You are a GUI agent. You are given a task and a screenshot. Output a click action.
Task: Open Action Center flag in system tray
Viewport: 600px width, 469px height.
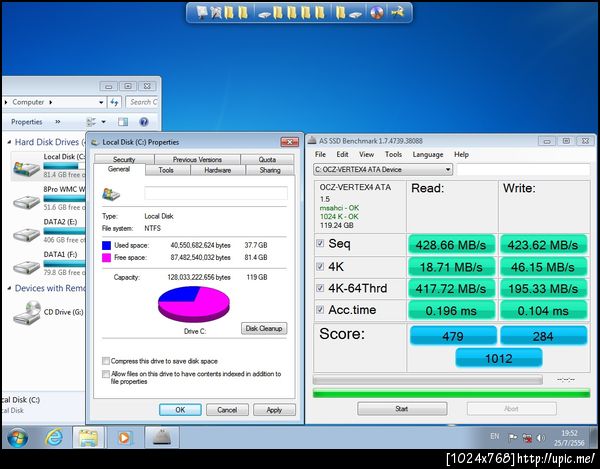click(x=512, y=438)
